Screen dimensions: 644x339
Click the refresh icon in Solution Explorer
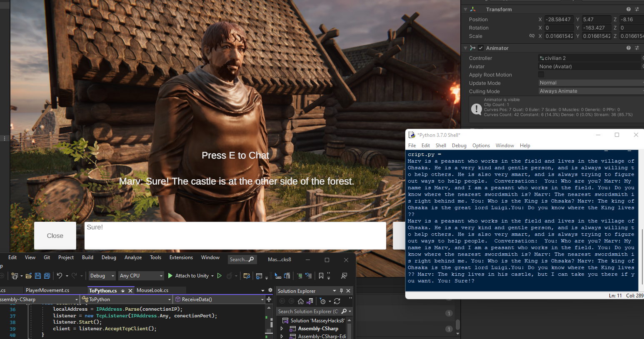(337, 301)
